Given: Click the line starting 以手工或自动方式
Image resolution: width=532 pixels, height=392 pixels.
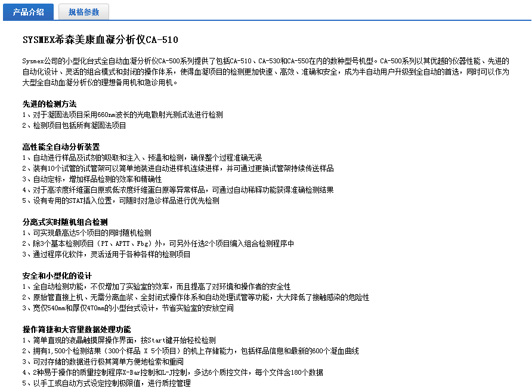Looking at the screenshot, I should tap(106, 383).
